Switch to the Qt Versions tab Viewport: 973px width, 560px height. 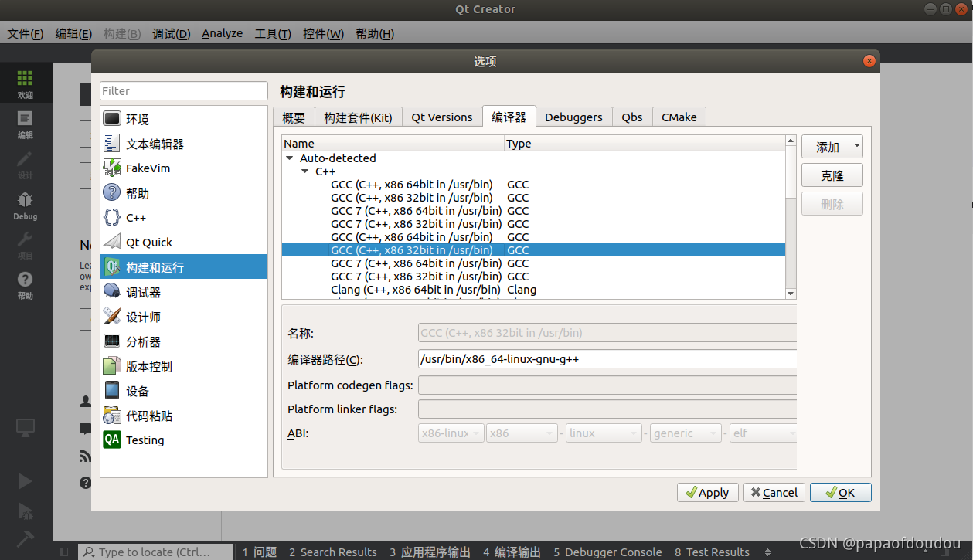pyautogui.click(x=442, y=117)
